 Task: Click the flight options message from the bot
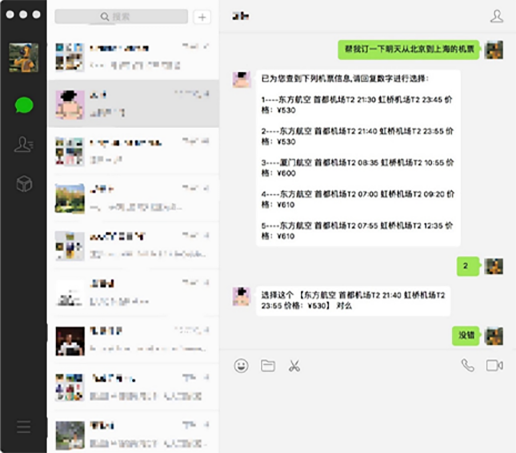pos(358,158)
